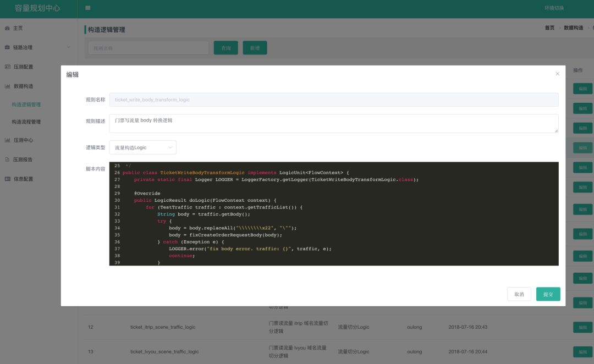The width and height of the screenshot is (594, 364).
Task: Click the 压测中心 sidebar icon
Action: (8, 140)
